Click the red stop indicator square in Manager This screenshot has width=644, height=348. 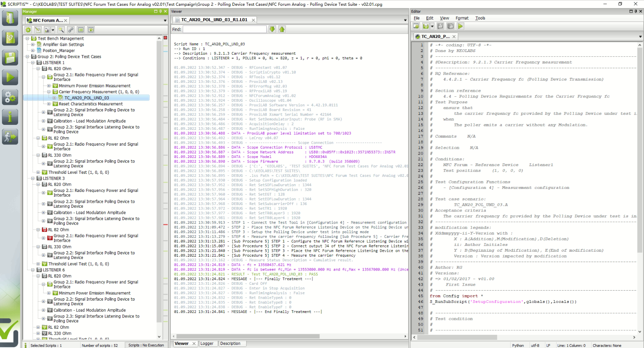165,38
